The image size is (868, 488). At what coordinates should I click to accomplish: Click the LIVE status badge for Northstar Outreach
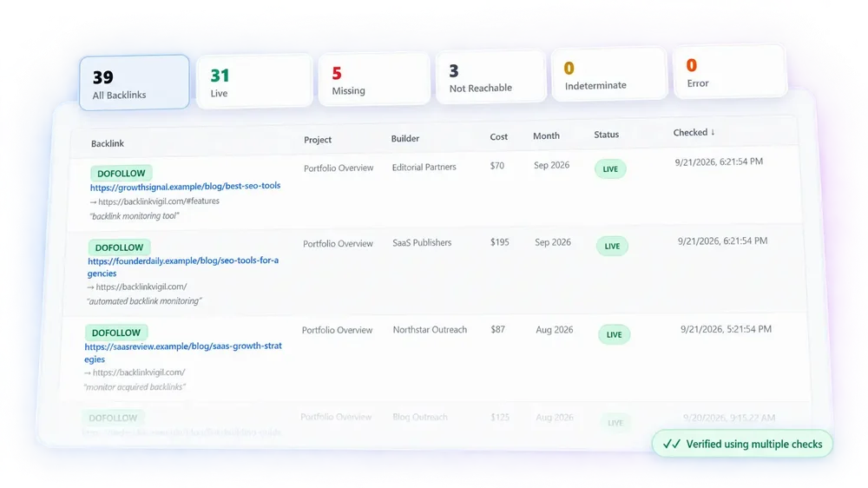point(615,334)
